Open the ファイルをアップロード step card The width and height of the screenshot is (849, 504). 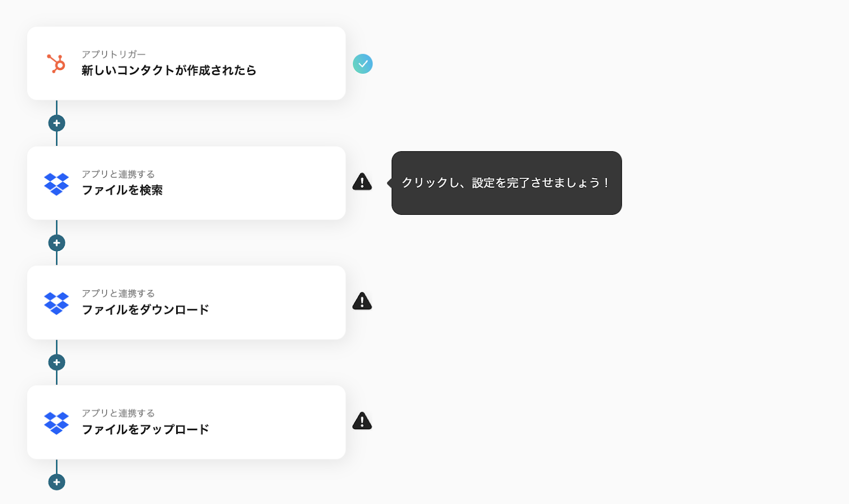(186, 422)
